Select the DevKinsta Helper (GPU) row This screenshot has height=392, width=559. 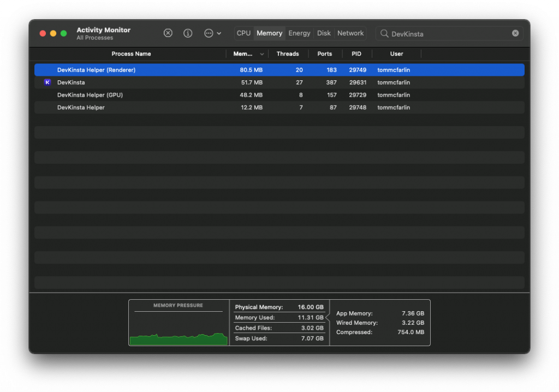click(279, 95)
